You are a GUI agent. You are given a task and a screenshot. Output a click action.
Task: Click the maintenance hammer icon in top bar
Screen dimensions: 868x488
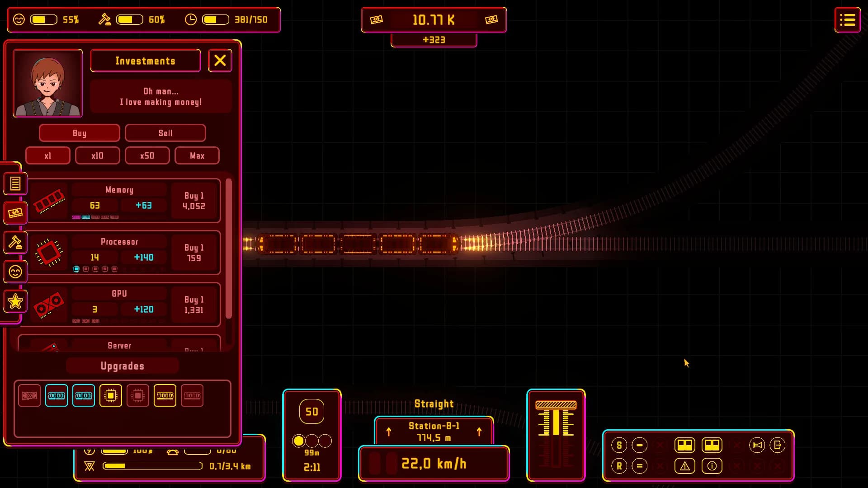pyautogui.click(x=105, y=19)
